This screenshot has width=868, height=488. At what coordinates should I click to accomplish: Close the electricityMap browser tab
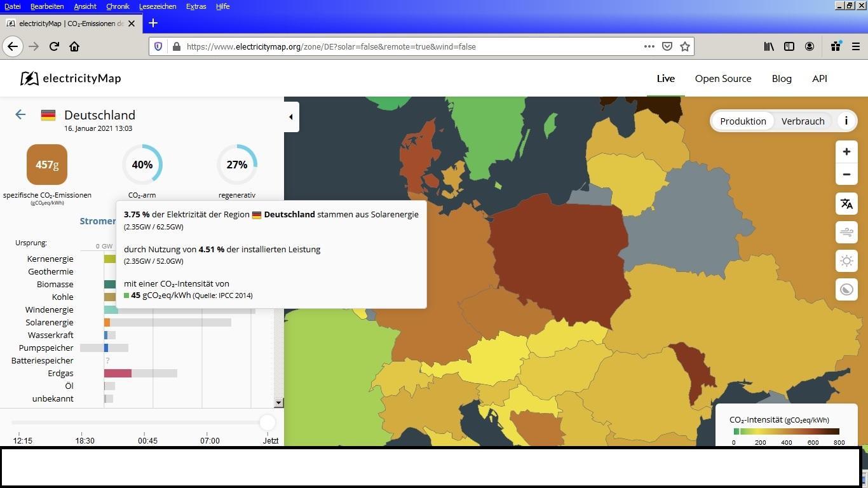(x=132, y=24)
